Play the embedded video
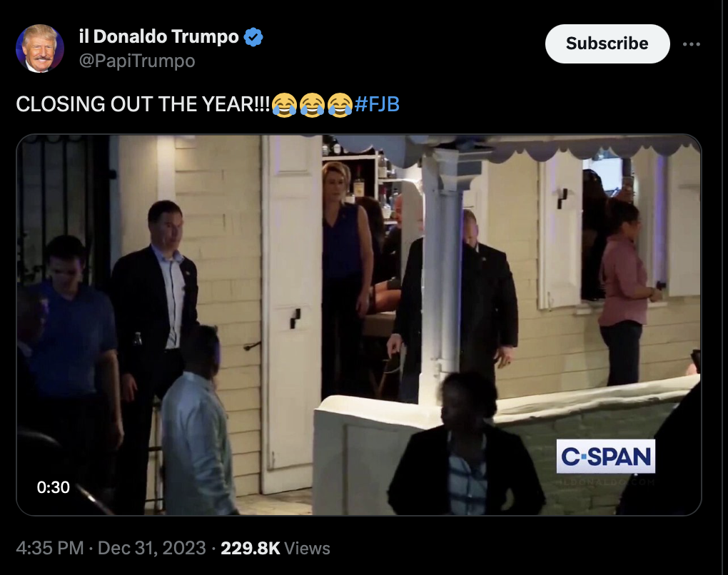The image size is (728, 575). (358, 325)
